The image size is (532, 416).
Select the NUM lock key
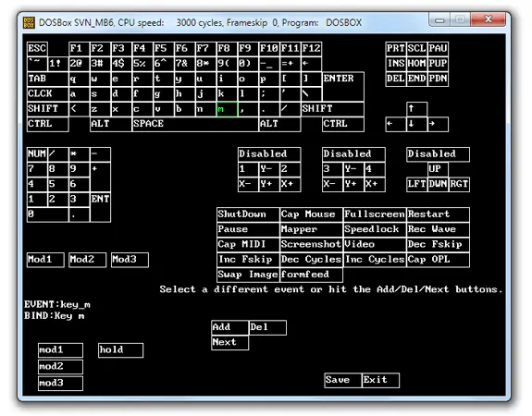(x=37, y=154)
